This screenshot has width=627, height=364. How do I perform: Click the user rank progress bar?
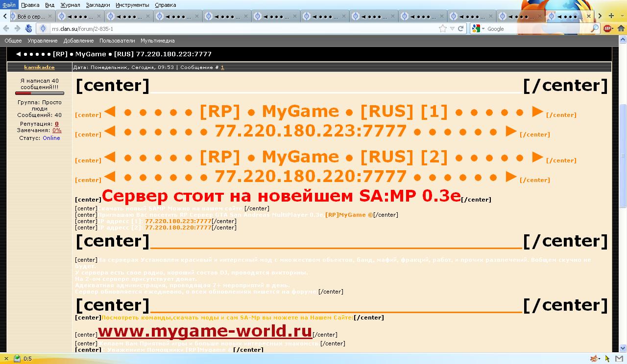click(x=39, y=93)
